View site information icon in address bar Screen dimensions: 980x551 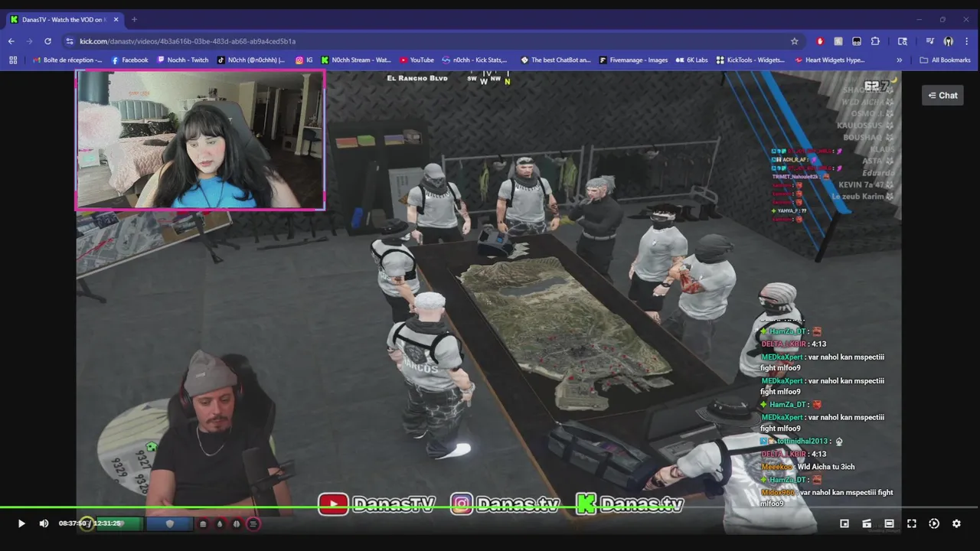tap(70, 41)
